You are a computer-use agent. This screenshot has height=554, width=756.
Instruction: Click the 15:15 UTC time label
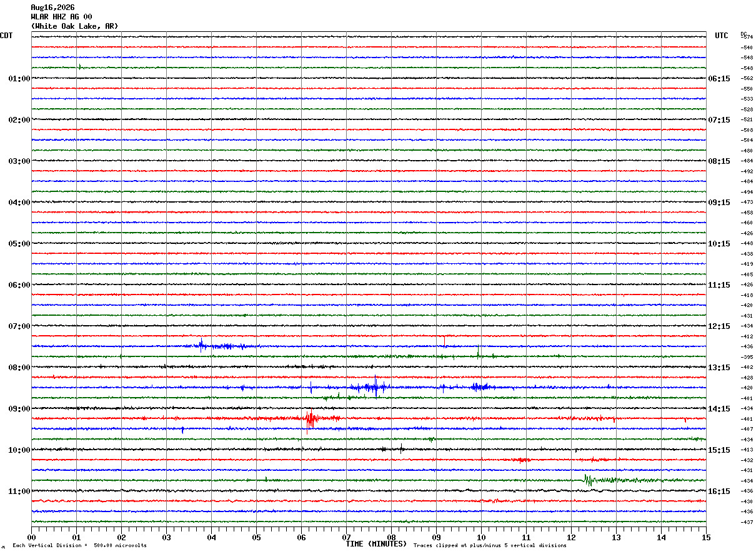pyautogui.click(x=719, y=450)
